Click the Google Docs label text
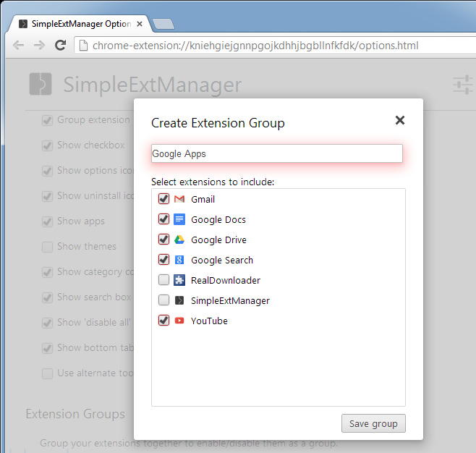476x453 pixels. pos(218,219)
